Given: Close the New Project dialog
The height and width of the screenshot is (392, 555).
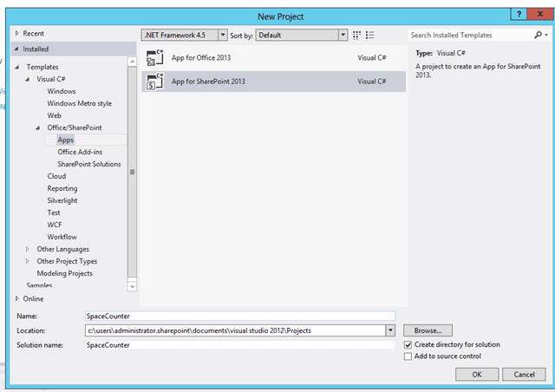Looking at the screenshot, I should [x=540, y=14].
